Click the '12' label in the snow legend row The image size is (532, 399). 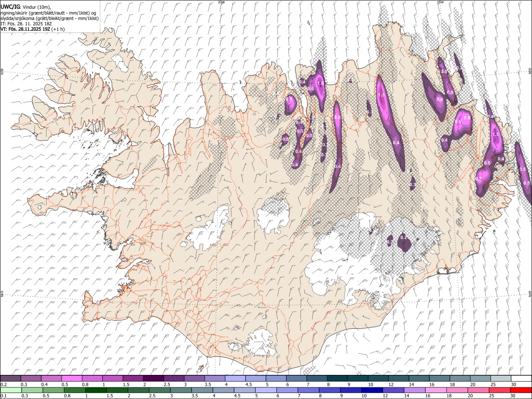(391, 384)
